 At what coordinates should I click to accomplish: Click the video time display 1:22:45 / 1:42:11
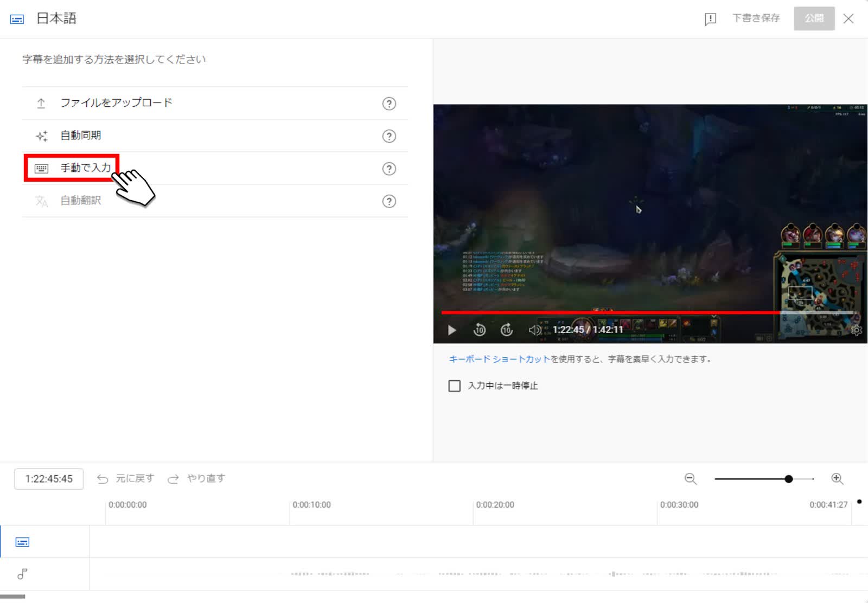[588, 330]
